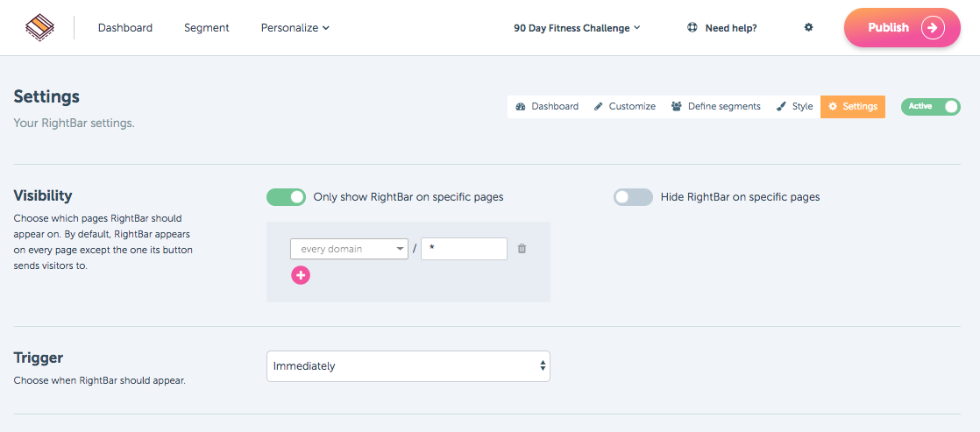The width and height of the screenshot is (980, 432).
Task: Click the RightMessage logo icon
Action: click(x=40, y=27)
